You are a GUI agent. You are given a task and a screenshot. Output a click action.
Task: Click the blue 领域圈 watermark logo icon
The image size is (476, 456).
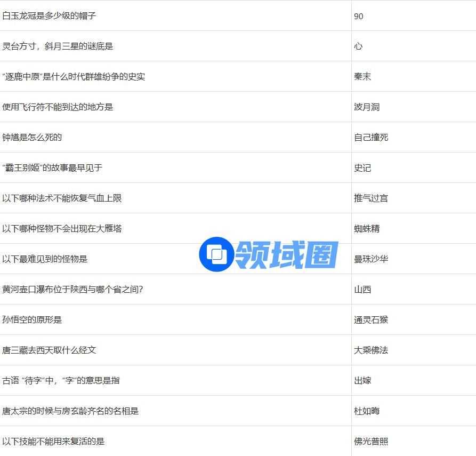point(216,254)
